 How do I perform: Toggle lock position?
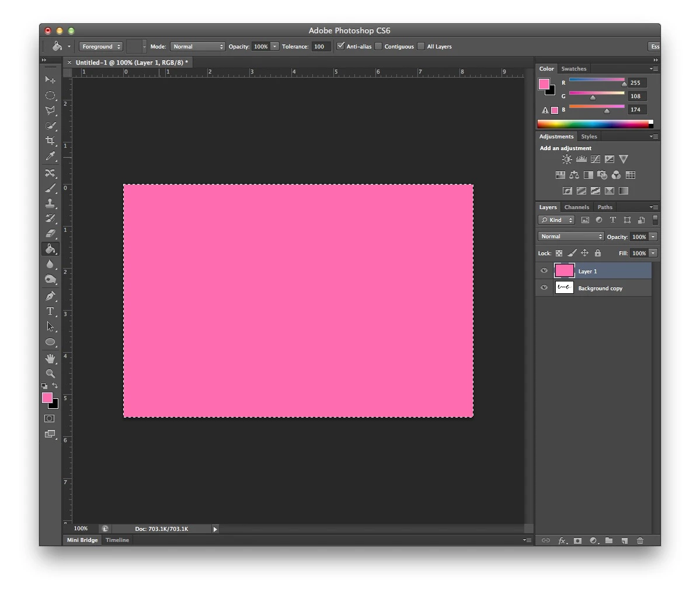tap(585, 253)
